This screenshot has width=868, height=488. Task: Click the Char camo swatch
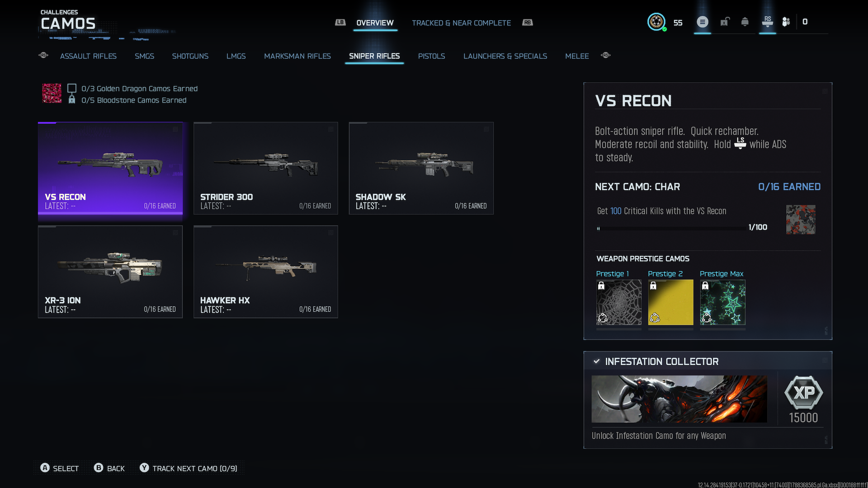[x=801, y=220]
